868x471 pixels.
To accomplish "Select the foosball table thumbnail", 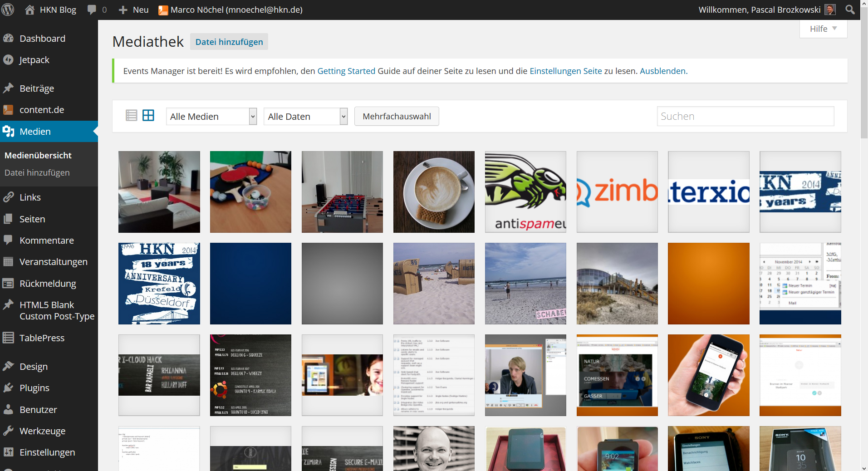I will (342, 192).
